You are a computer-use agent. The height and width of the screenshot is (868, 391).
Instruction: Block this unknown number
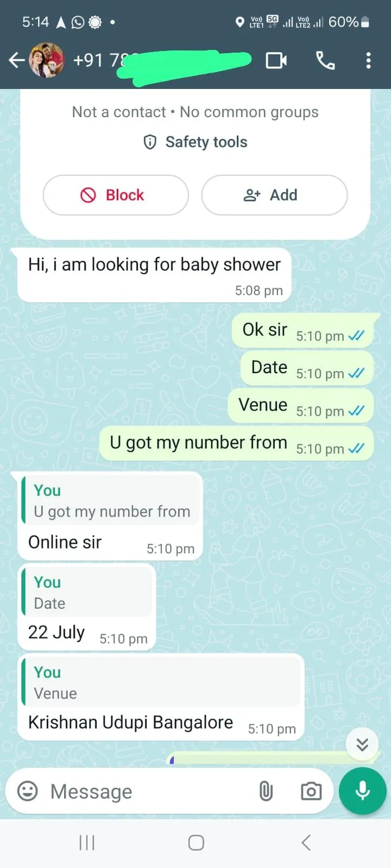(x=116, y=195)
